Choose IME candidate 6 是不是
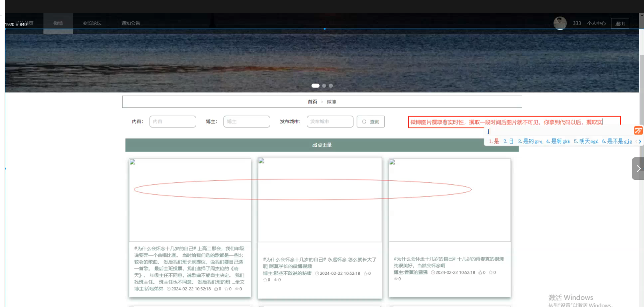 (617, 141)
